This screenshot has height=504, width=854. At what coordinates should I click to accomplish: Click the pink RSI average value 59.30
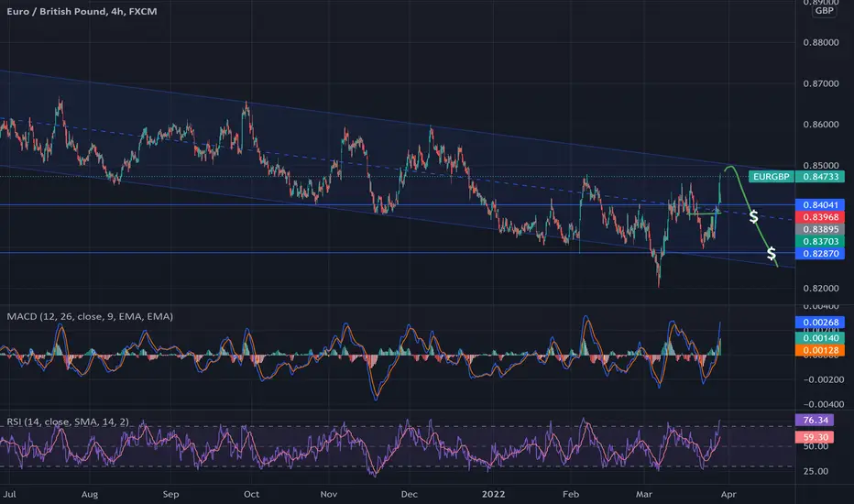point(815,437)
